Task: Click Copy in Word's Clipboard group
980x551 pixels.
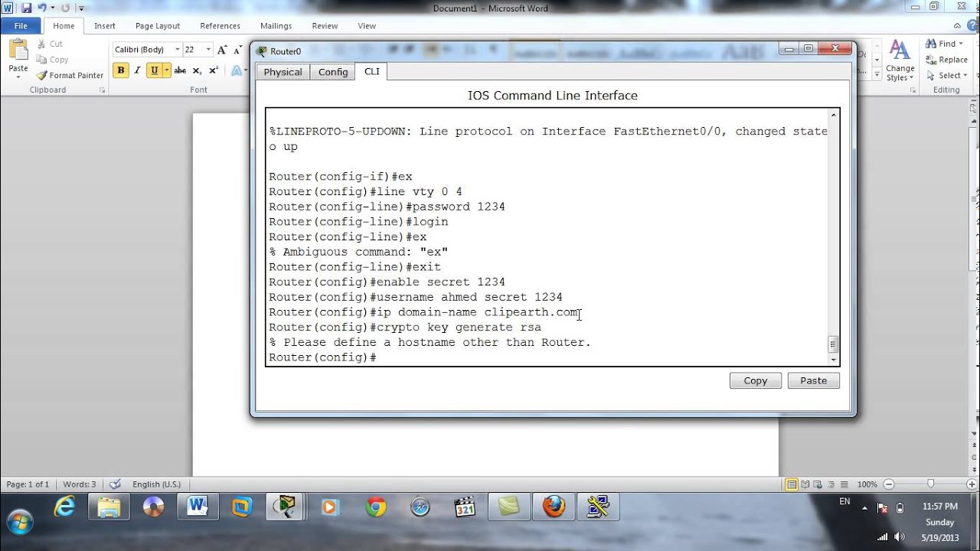Action: pos(53,60)
